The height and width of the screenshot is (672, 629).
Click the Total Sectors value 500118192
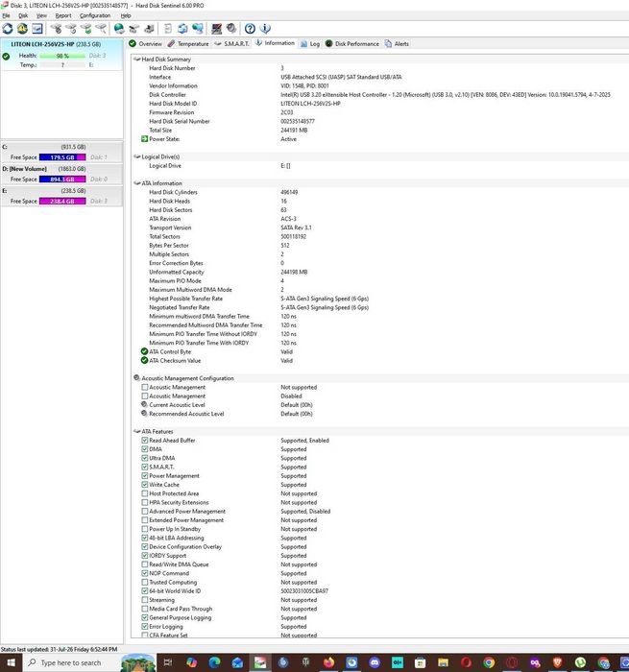[294, 236]
